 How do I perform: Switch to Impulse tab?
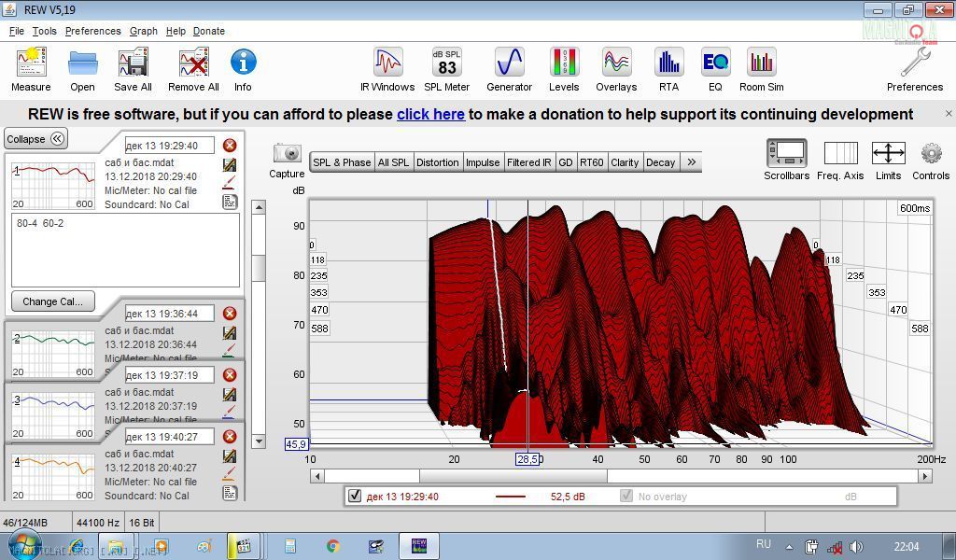click(x=483, y=162)
